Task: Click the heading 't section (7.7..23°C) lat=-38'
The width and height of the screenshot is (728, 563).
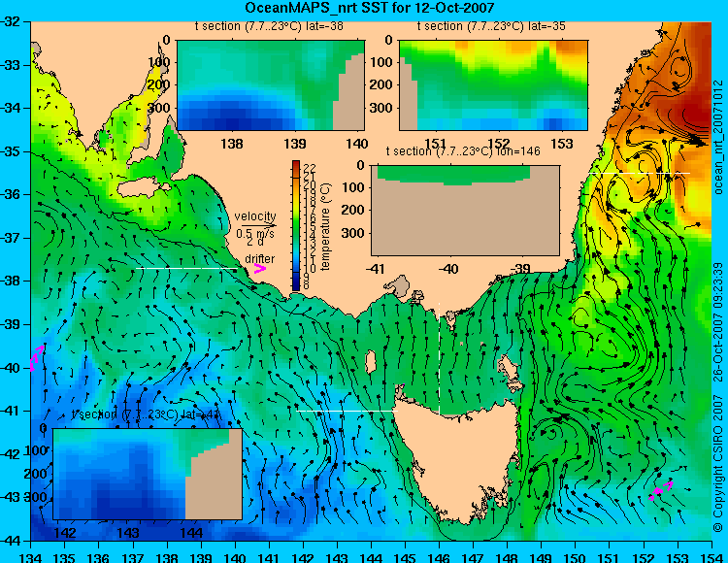Action: pyautogui.click(x=269, y=26)
